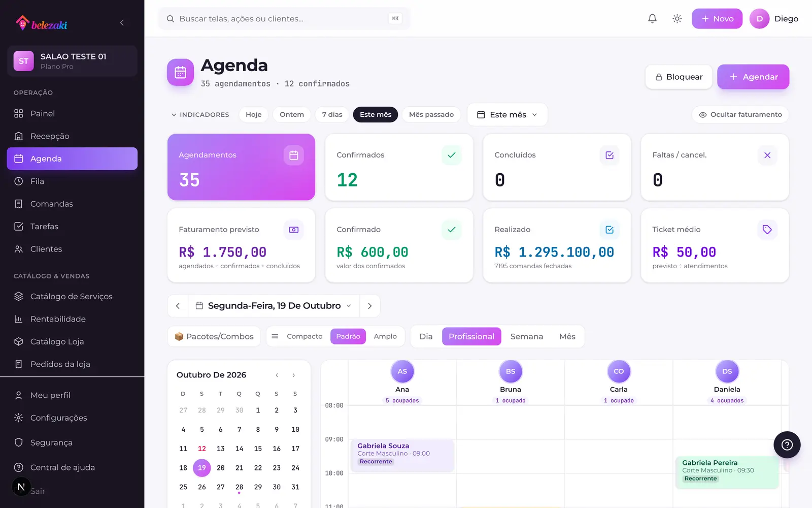Viewport: 812px width, 508px height.
Task: Open the Diego user menu
Action: coord(774,19)
